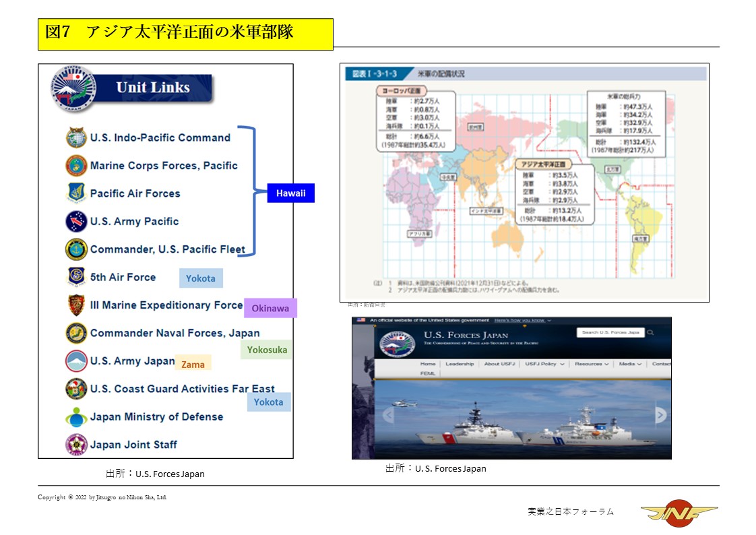Expand the Resources dropdown menu
Viewport: 756px width, 535px height.
592,364
